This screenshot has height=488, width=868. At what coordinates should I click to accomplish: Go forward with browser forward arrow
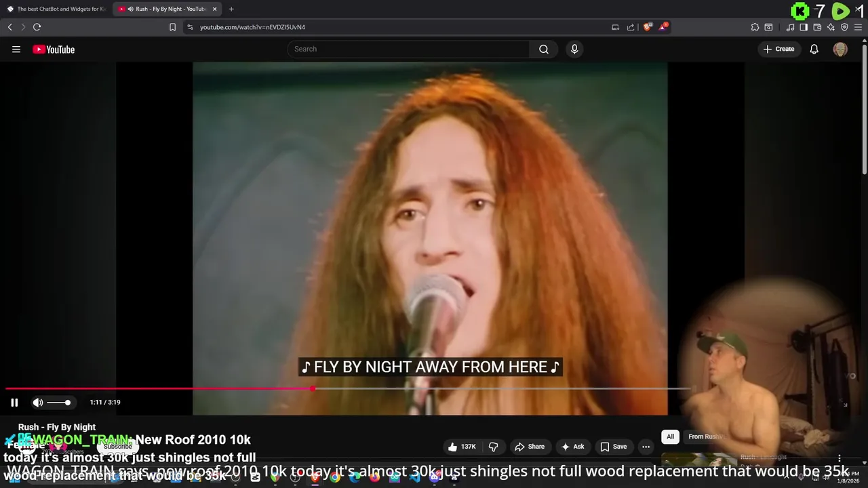pyautogui.click(x=23, y=27)
